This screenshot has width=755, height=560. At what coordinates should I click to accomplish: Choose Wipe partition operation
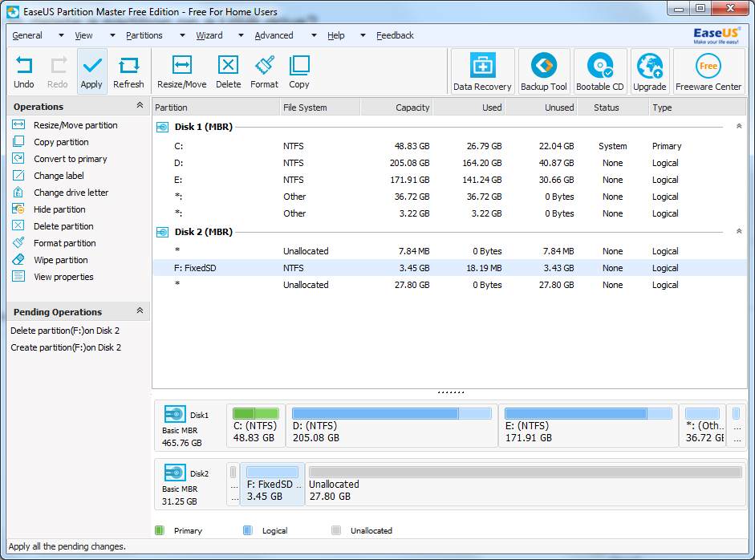[61, 260]
